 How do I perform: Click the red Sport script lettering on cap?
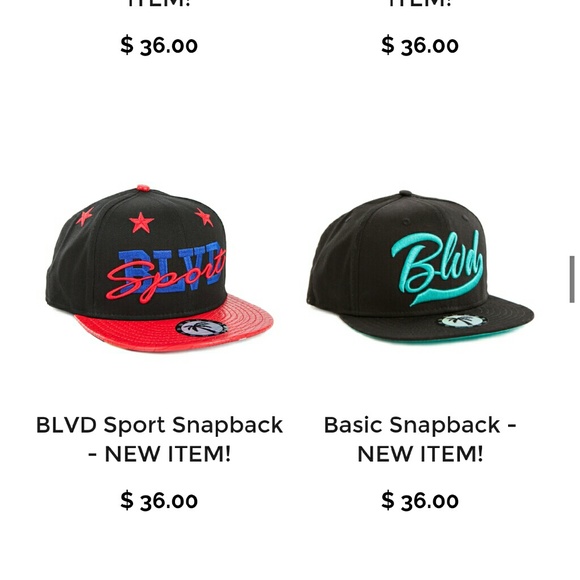[x=165, y=278]
